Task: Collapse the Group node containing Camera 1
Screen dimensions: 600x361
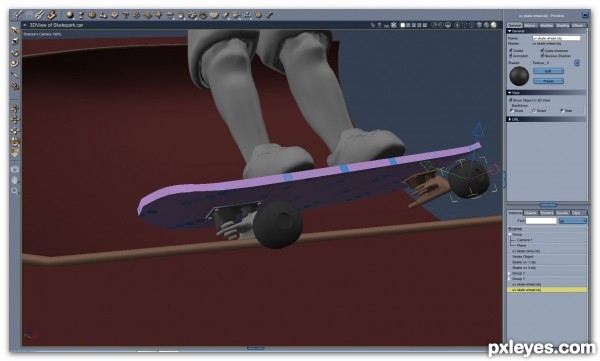Action: pyautogui.click(x=510, y=234)
